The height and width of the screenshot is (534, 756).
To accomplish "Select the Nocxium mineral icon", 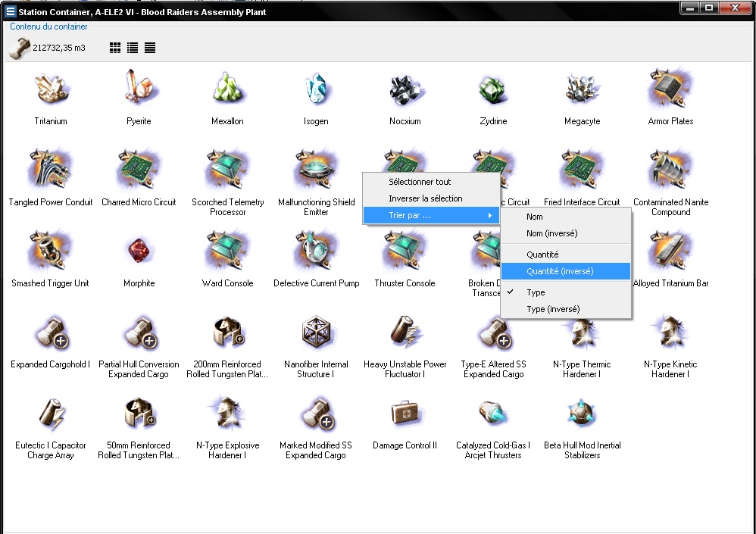I will (x=405, y=89).
